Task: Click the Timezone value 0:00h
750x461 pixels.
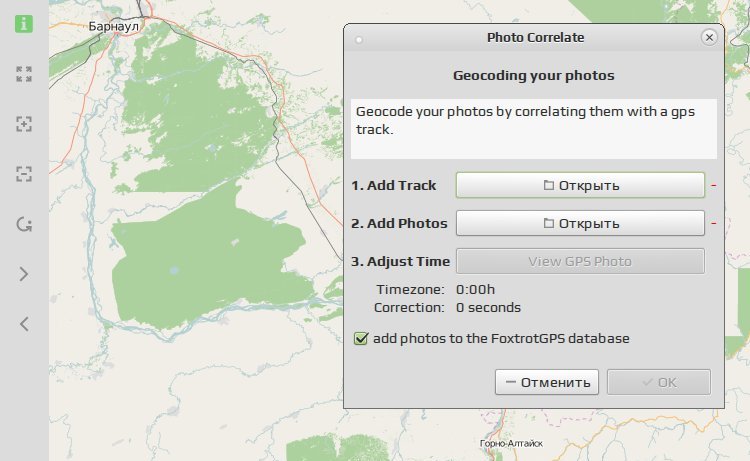Action: (x=475, y=289)
